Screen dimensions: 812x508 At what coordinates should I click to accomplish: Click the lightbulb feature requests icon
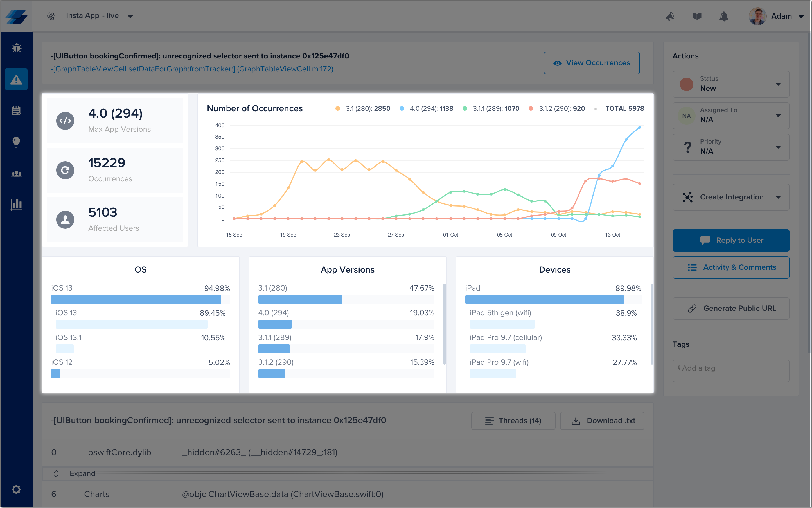pyautogui.click(x=16, y=142)
